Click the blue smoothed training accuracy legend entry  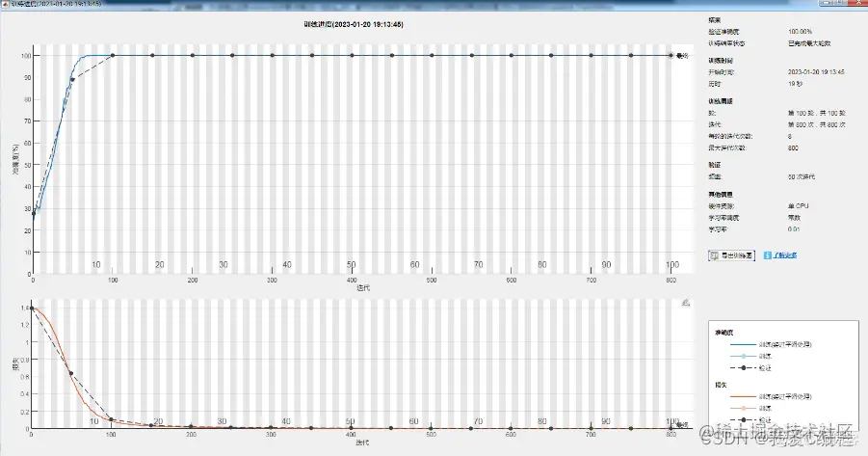click(771, 344)
